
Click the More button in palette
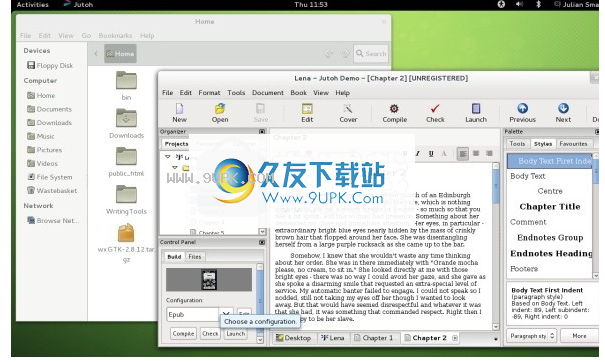click(579, 336)
